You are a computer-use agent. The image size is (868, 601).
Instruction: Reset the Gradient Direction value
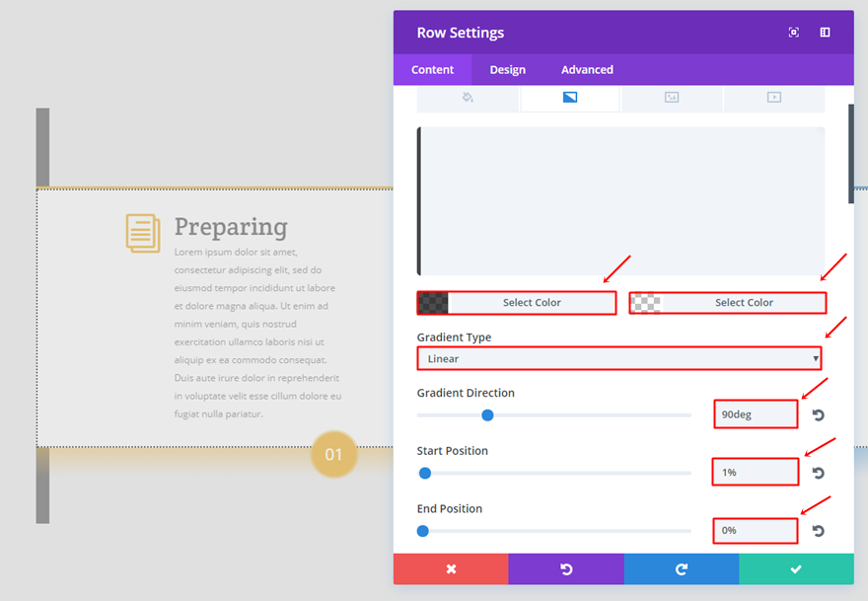point(818,414)
